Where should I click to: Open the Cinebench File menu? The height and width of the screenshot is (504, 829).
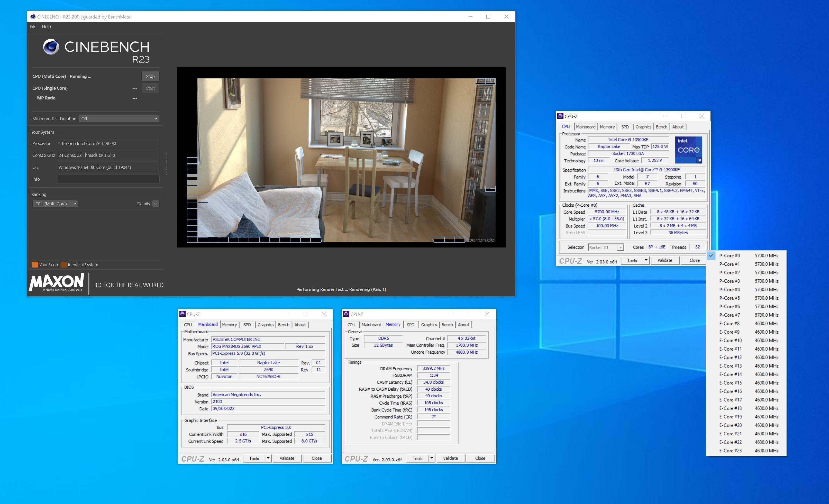(33, 26)
